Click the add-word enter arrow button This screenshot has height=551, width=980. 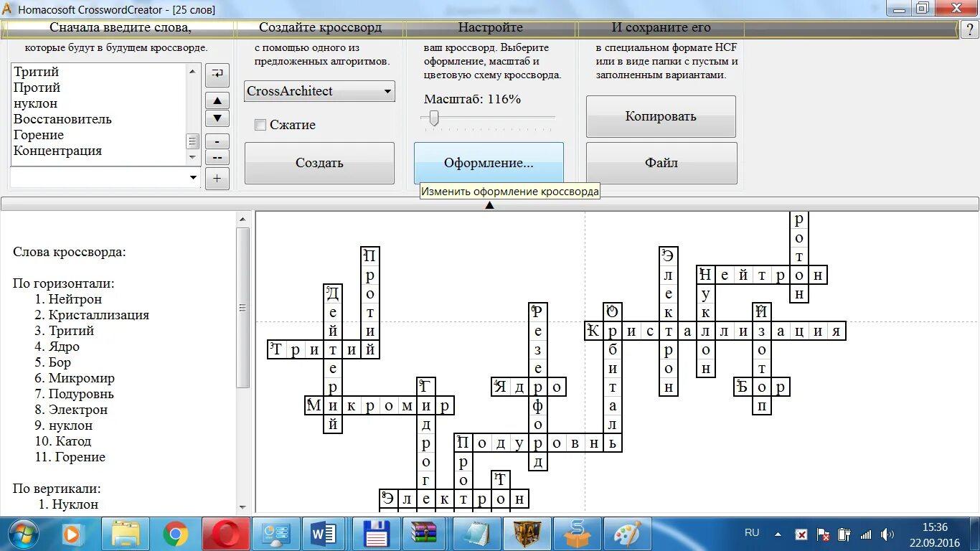pos(217,74)
